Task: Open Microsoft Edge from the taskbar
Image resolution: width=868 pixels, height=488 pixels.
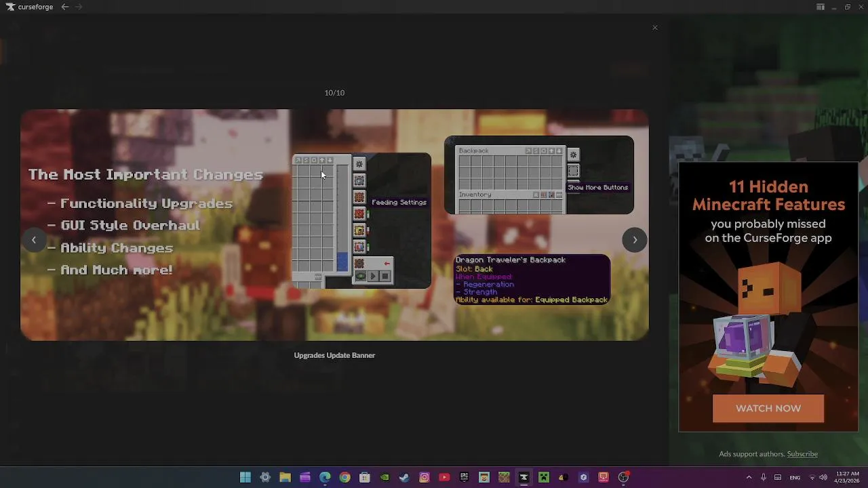Action: [x=325, y=477]
